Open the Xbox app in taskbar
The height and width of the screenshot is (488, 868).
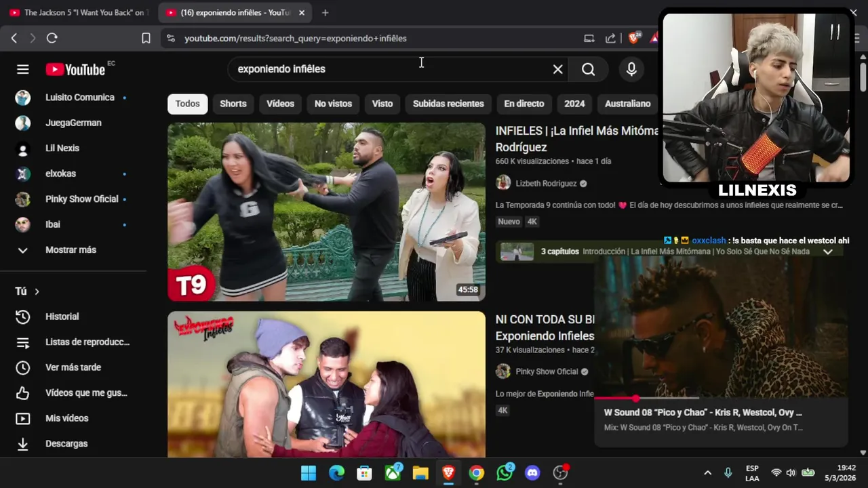point(393,472)
